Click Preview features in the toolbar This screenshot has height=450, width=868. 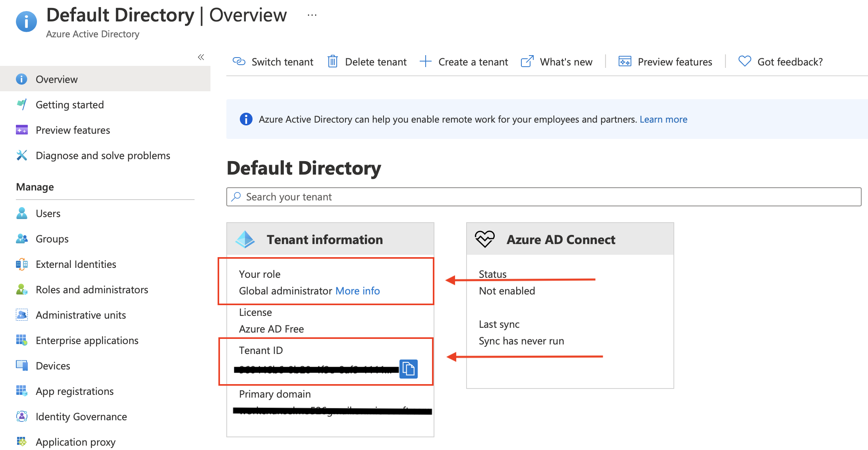[675, 62]
